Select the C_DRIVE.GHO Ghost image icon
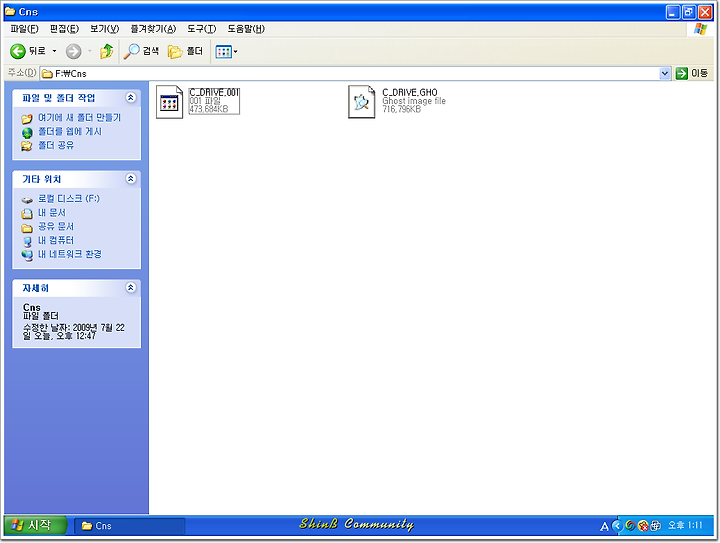This screenshot has height=543, width=720. 361,102
